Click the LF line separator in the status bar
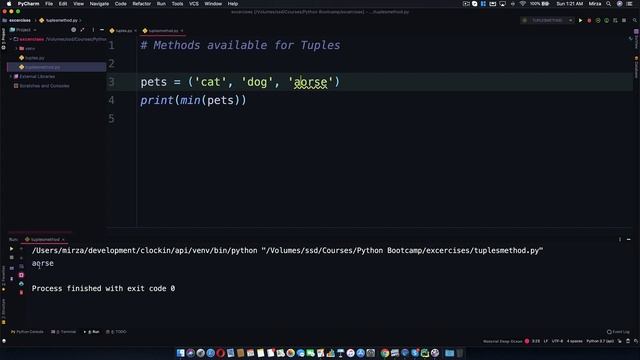Viewport: 640px width, 360px height. point(546,341)
